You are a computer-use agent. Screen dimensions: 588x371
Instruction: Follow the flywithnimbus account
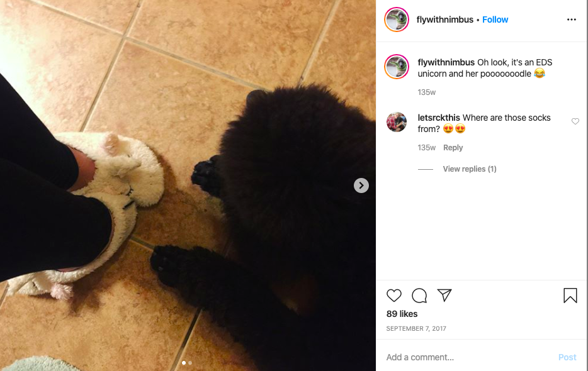click(495, 19)
